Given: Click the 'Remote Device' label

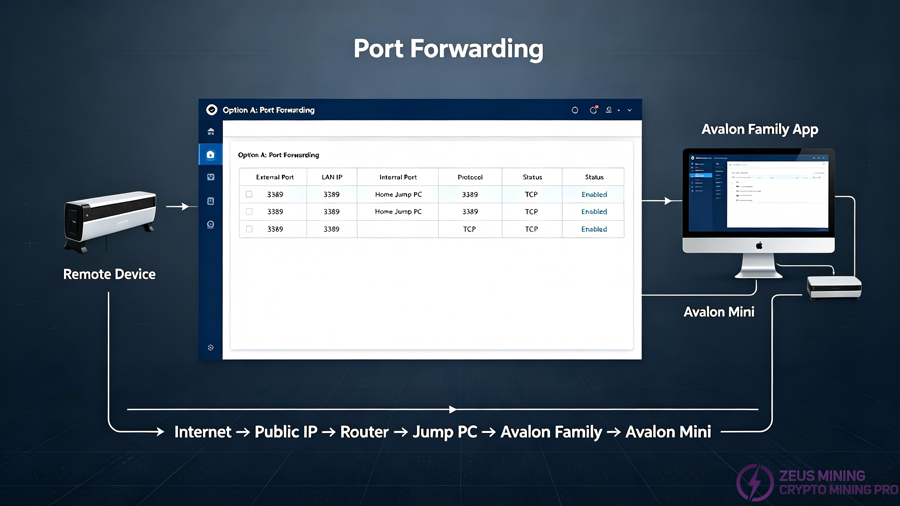Looking at the screenshot, I should tap(109, 274).
